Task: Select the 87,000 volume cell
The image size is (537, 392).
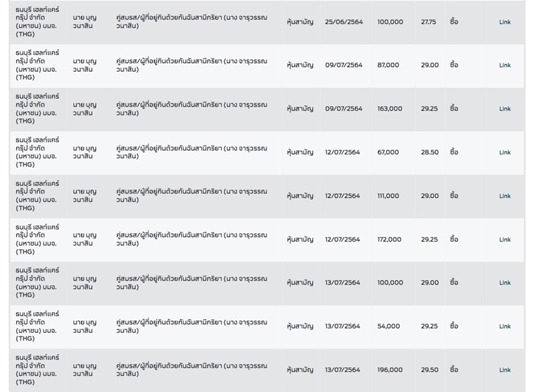Action: pyautogui.click(x=389, y=66)
